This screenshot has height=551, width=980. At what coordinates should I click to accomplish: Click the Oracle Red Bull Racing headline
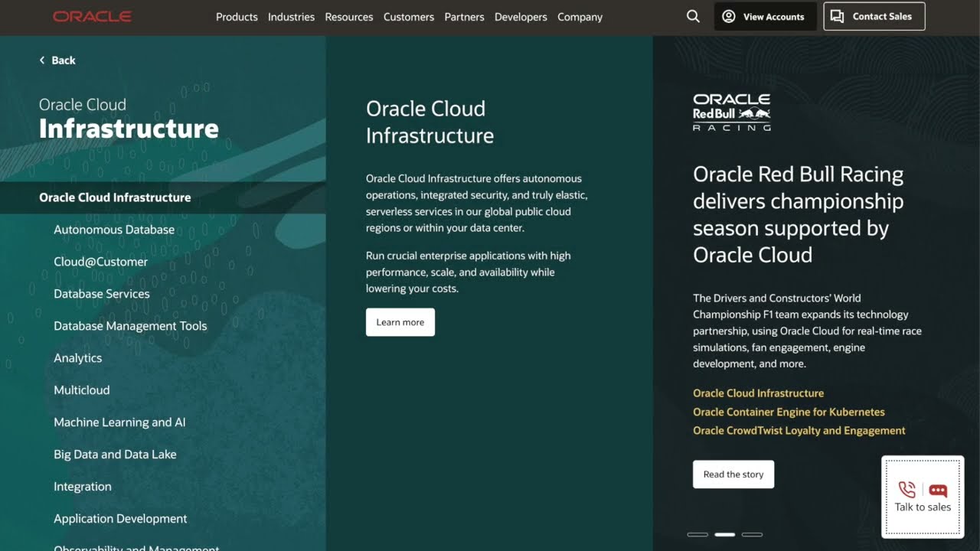point(799,214)
